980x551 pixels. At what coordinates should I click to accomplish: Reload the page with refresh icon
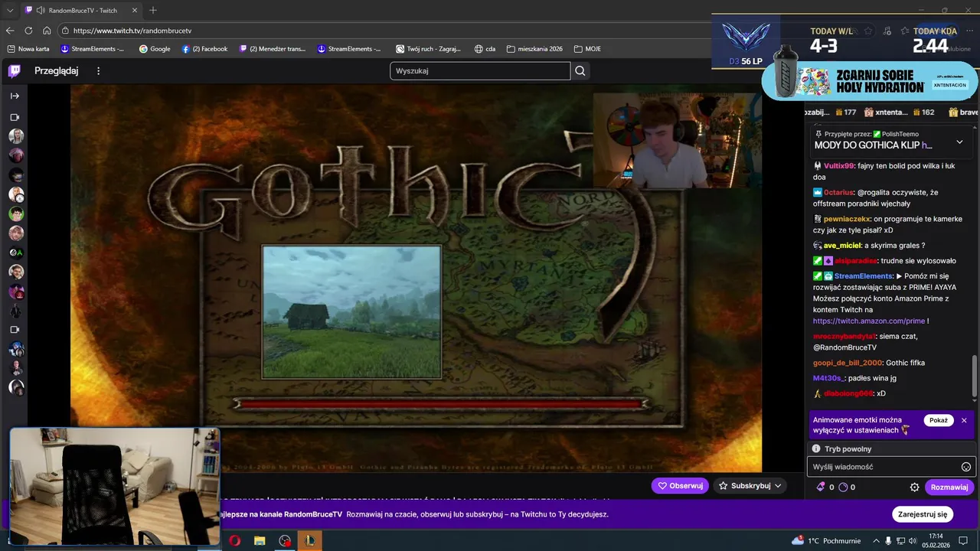[28, 31]
